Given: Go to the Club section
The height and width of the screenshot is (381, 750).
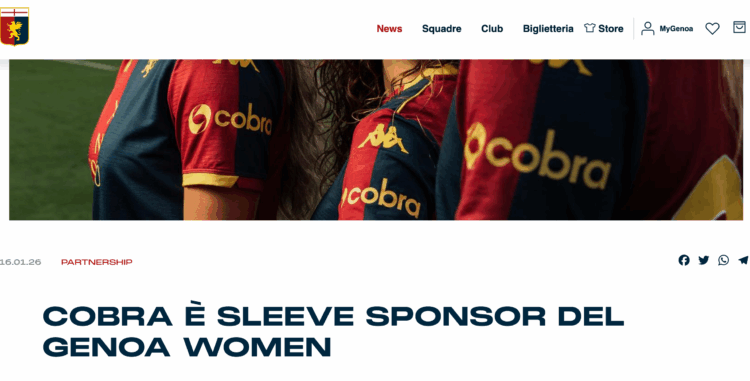Looking at the screenshot, I should coord(492,29).
